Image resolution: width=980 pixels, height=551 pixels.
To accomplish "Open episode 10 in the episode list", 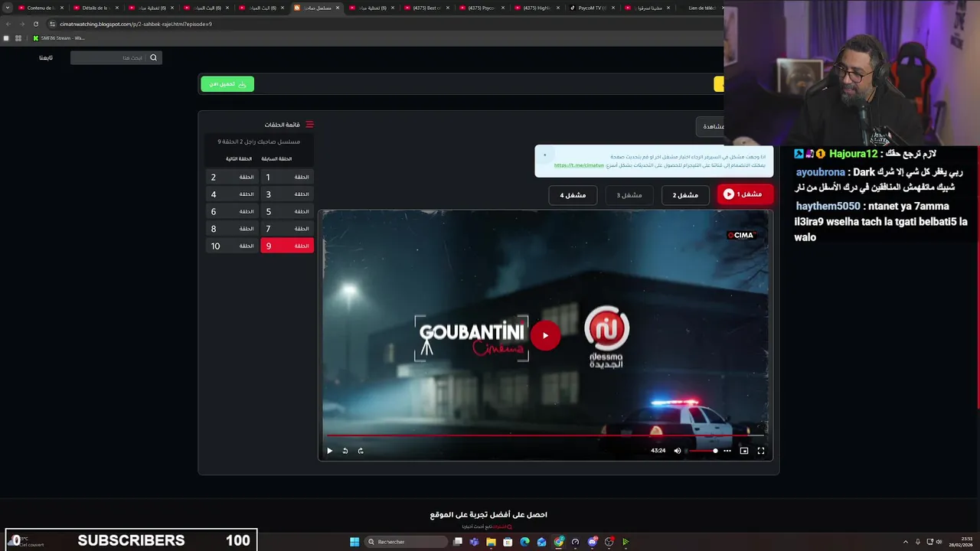I will (232, 246).
